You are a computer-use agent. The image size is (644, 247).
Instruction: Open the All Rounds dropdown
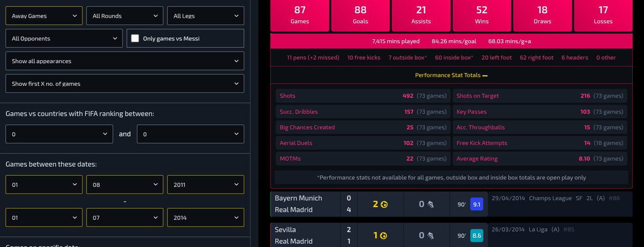[x=125, y=16]
